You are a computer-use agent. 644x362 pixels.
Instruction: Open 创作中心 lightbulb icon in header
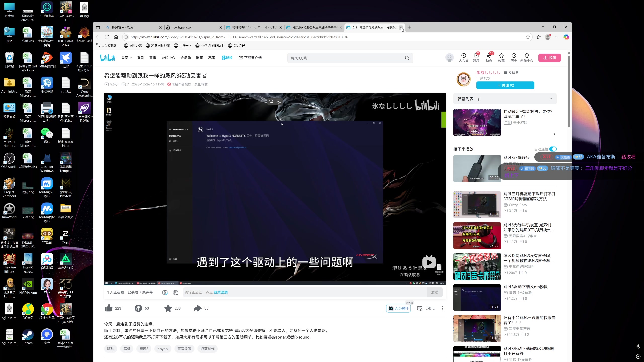coord(527,58)
